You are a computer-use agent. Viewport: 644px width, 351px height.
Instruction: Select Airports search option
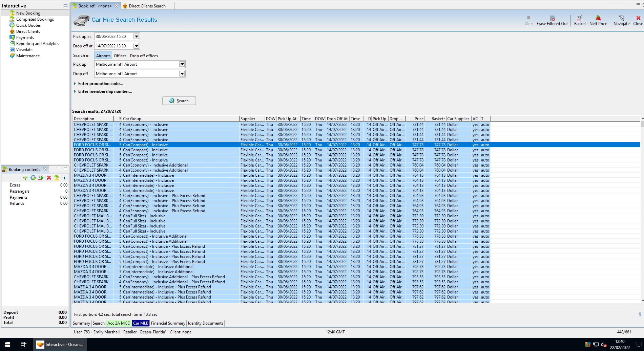click(x=103, y=56)
